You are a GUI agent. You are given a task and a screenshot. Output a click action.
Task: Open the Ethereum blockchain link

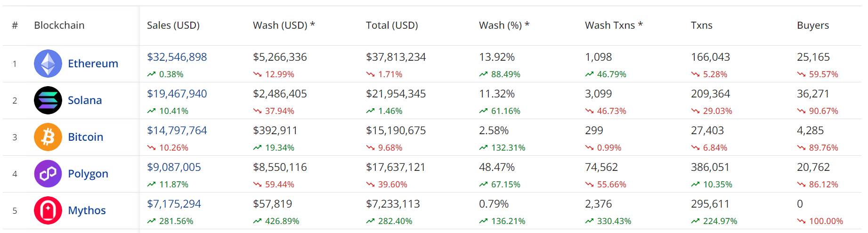tap(93, 64)
